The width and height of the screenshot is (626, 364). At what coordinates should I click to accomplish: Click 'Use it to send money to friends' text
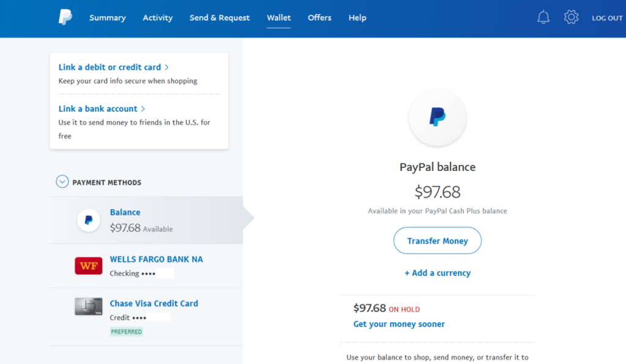tap(134, 129)
